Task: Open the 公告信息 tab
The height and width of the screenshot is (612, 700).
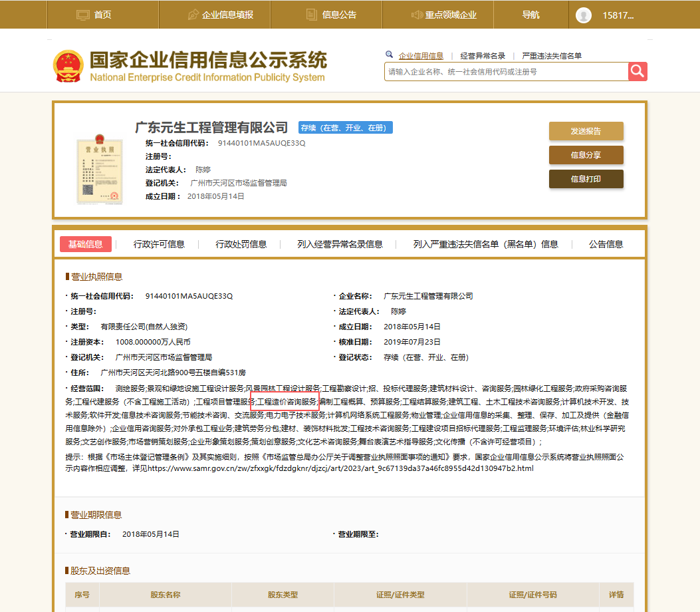Action: click(606, 244)
